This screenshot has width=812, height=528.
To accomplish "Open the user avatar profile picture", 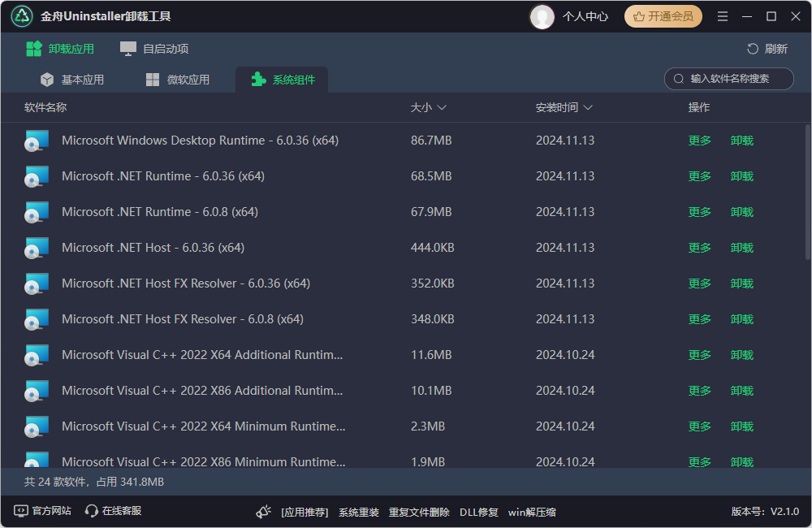I will pos(542,16).
